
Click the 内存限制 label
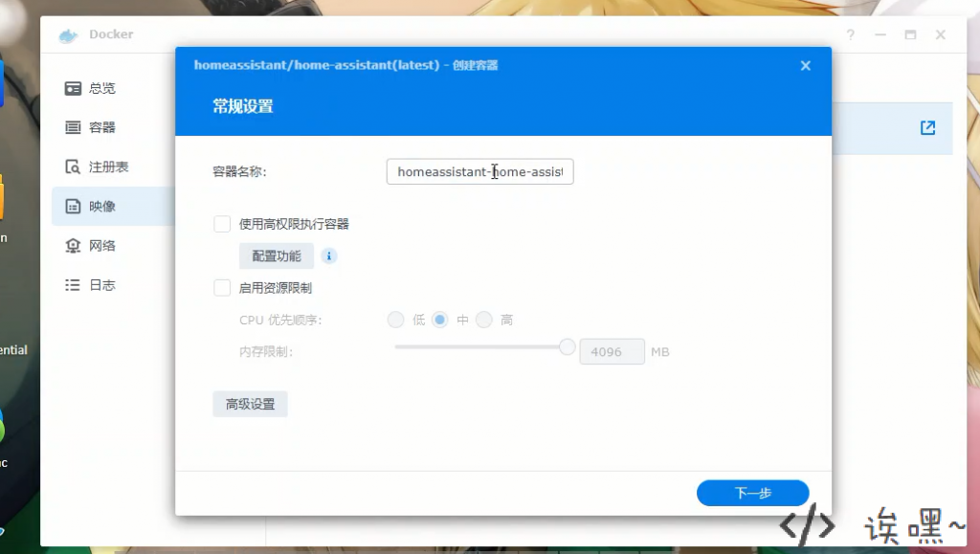point(266,352)
